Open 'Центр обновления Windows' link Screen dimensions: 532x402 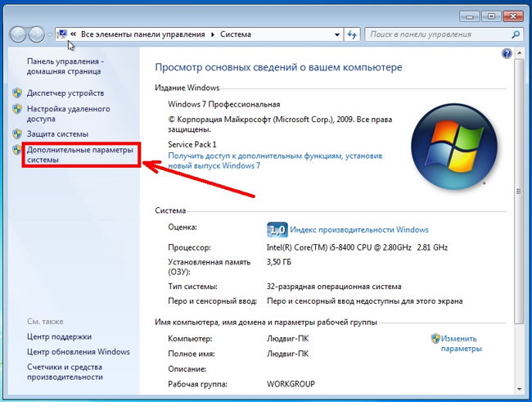79,352
